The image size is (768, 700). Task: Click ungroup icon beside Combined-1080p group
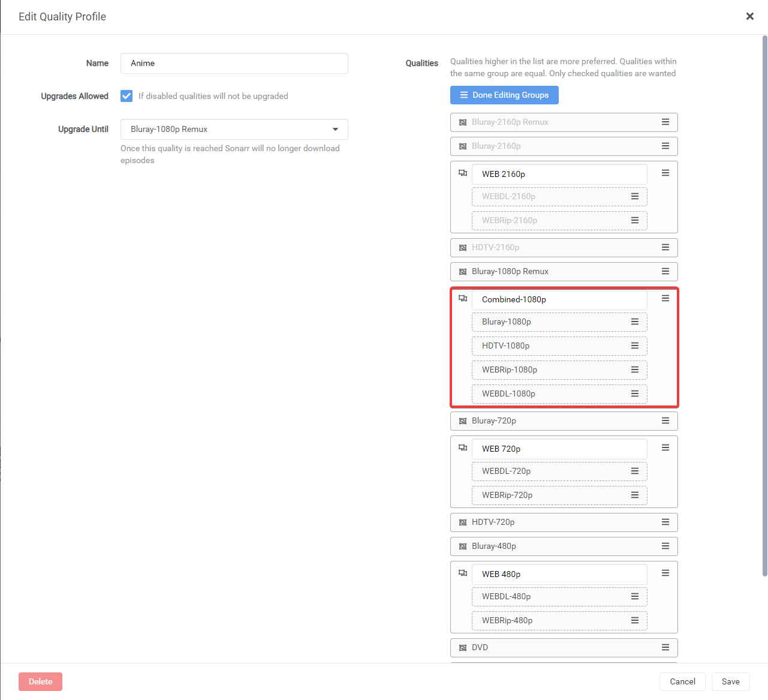coord(463,298)
